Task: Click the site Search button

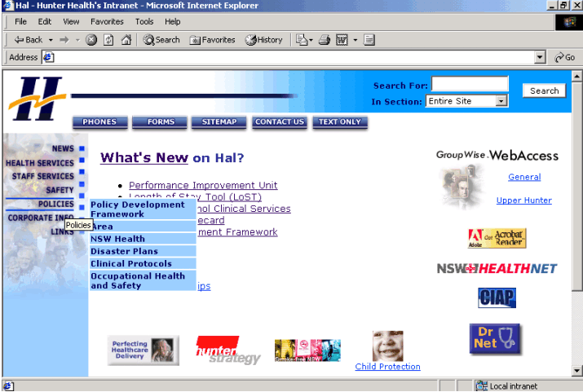Action: 545,90
